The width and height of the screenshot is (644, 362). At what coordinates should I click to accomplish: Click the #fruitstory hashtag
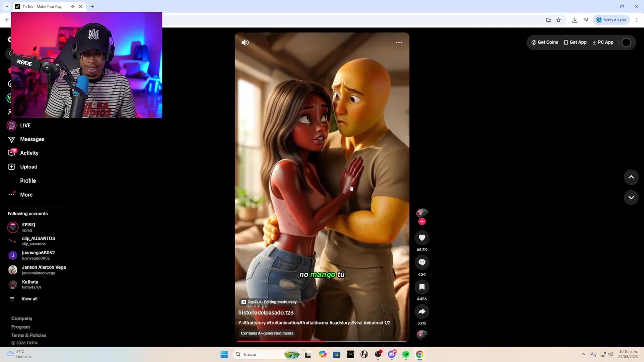tap(254, 323)
